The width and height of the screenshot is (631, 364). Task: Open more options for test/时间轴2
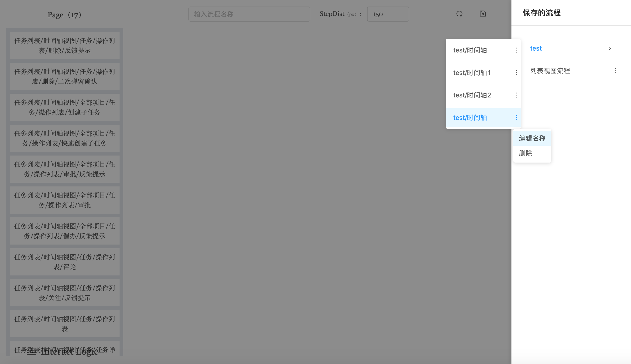[516, 95]
